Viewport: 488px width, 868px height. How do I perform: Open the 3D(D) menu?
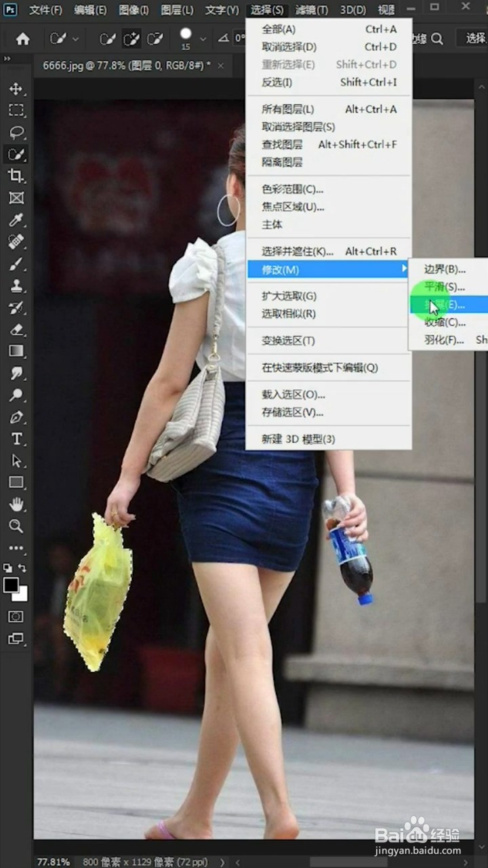[352, 10]
